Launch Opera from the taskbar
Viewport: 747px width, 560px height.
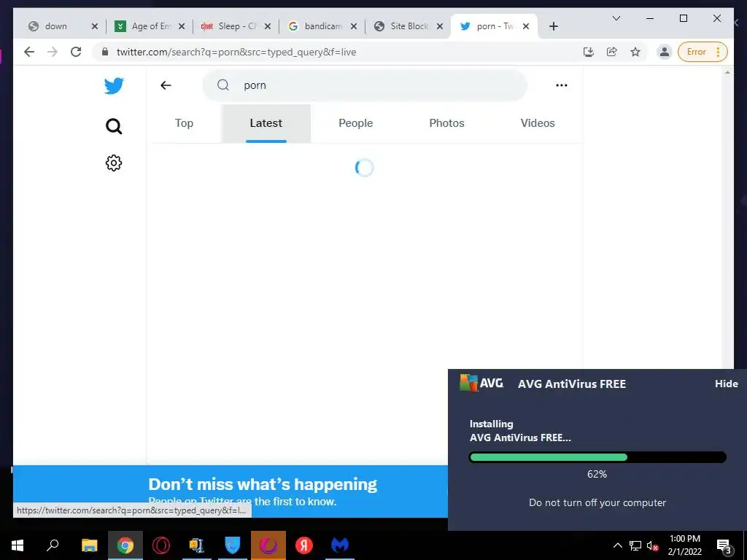(161, 545)
